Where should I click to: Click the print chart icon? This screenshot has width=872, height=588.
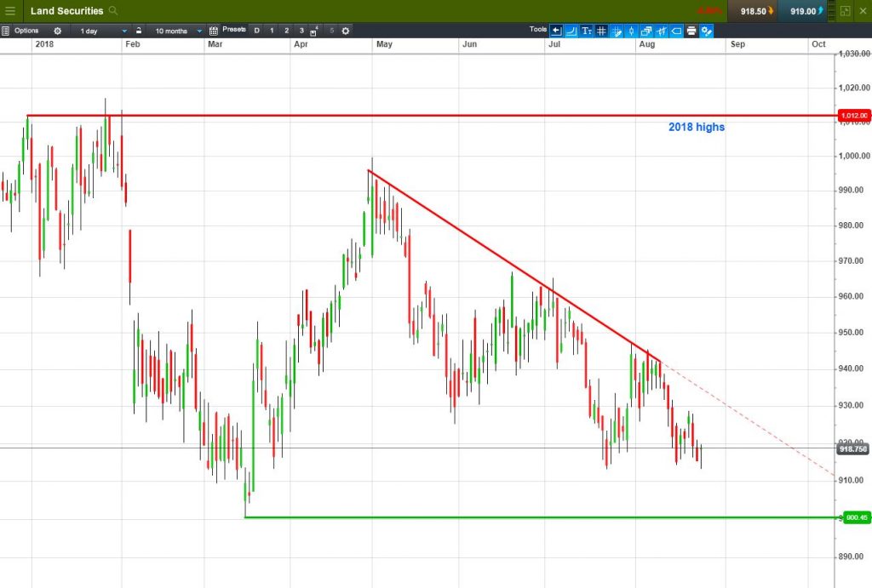pyautogui.click(x=691, y=31)
